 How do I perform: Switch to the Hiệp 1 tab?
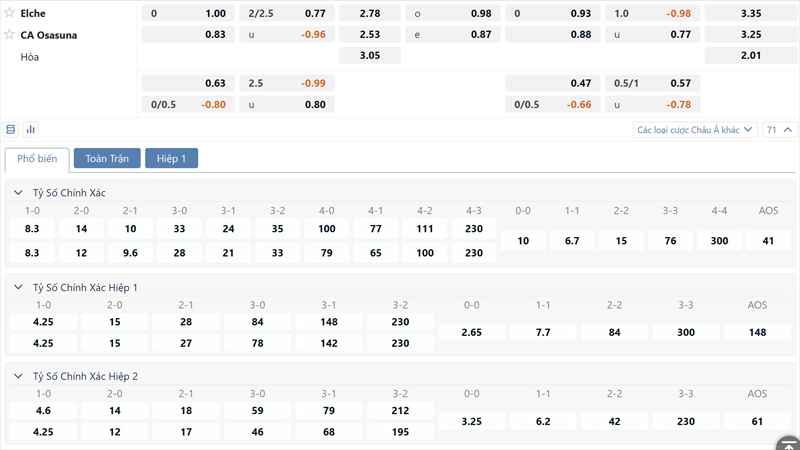point(171,159)
